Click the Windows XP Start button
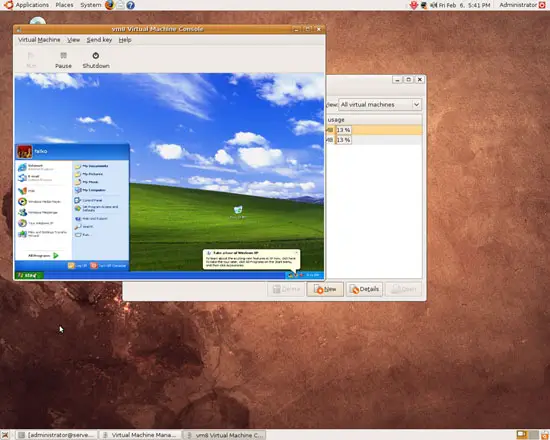 click(29, 275)
